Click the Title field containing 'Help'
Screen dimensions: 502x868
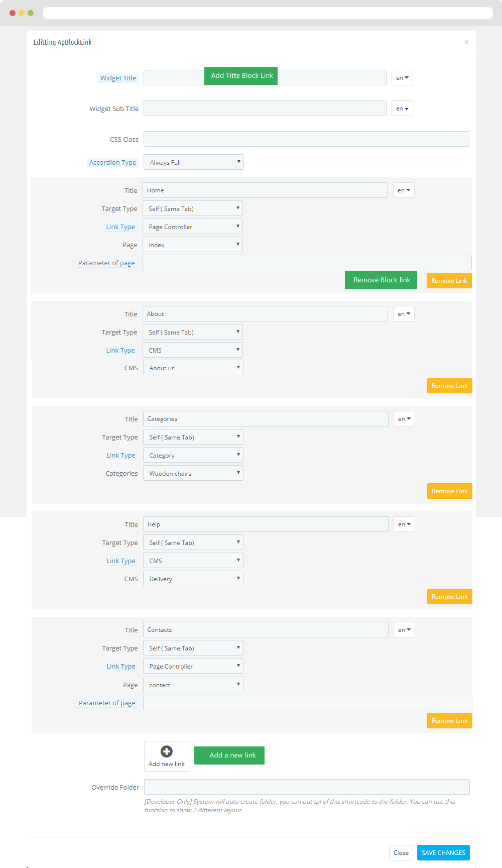point(265,524)
